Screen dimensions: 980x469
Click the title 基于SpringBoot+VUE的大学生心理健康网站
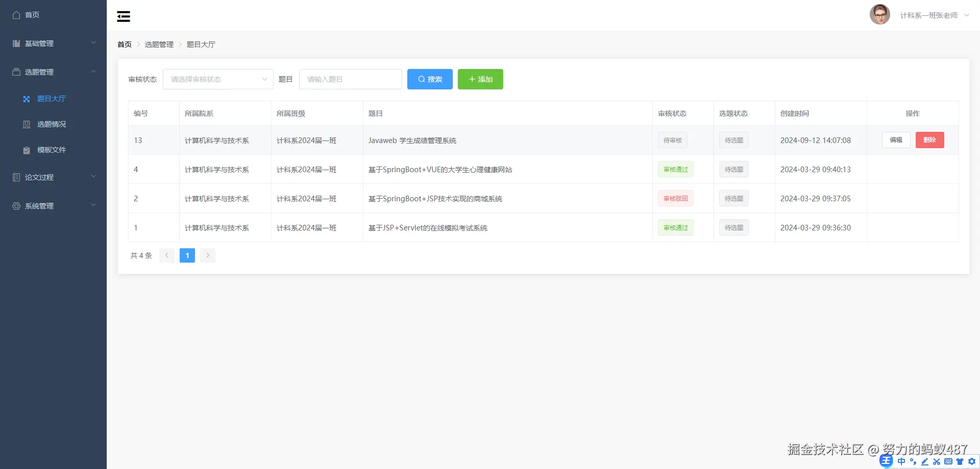point(440,170)
